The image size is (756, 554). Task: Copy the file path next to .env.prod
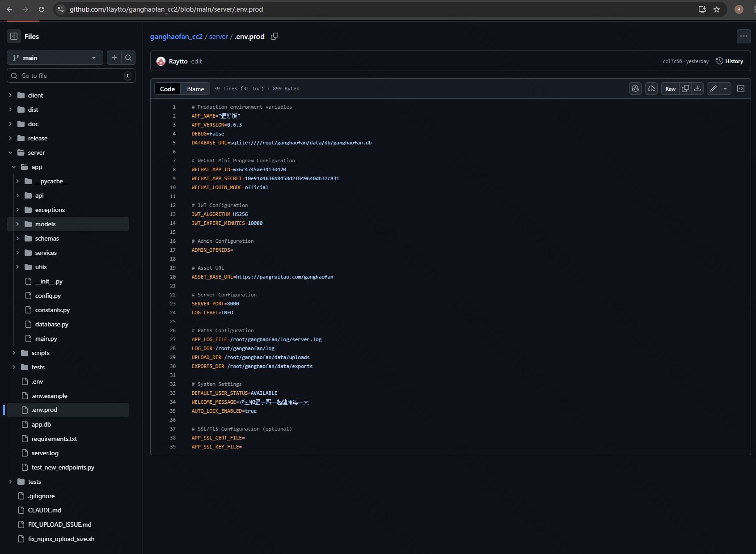275,36
